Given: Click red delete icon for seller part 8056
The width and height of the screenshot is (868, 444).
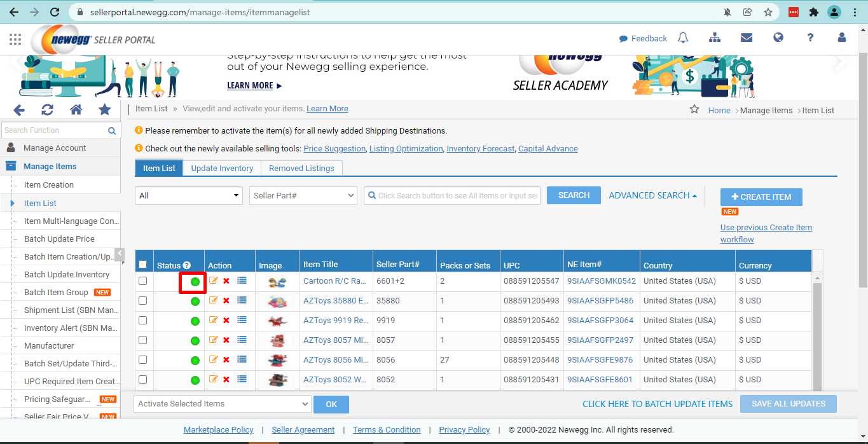Looking at the screenshot, I should [x=226, y=360].
